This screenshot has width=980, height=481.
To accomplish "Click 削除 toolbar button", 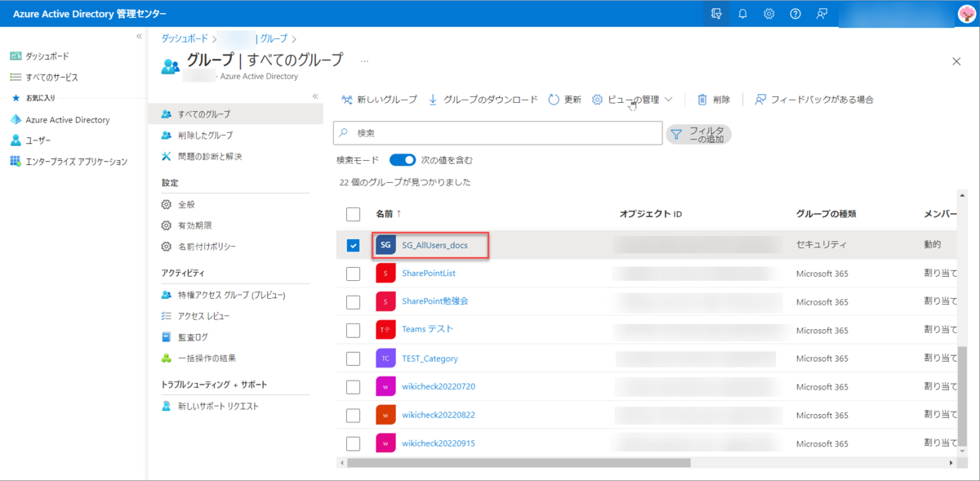I will point(713,100).
